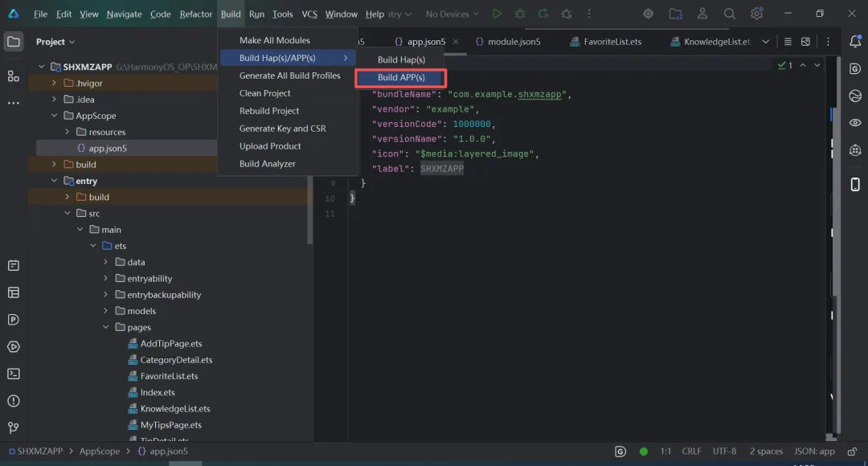Choose Make All Modules
This screenshot has width=868, height=466.
coord(275,40)
